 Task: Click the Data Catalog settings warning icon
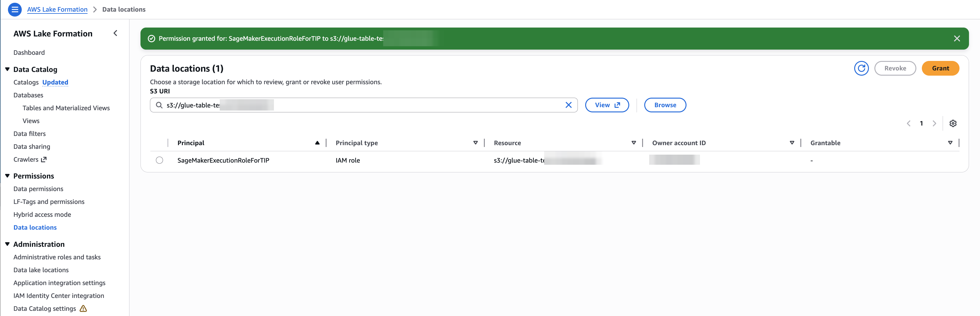(x=83, y=308)
